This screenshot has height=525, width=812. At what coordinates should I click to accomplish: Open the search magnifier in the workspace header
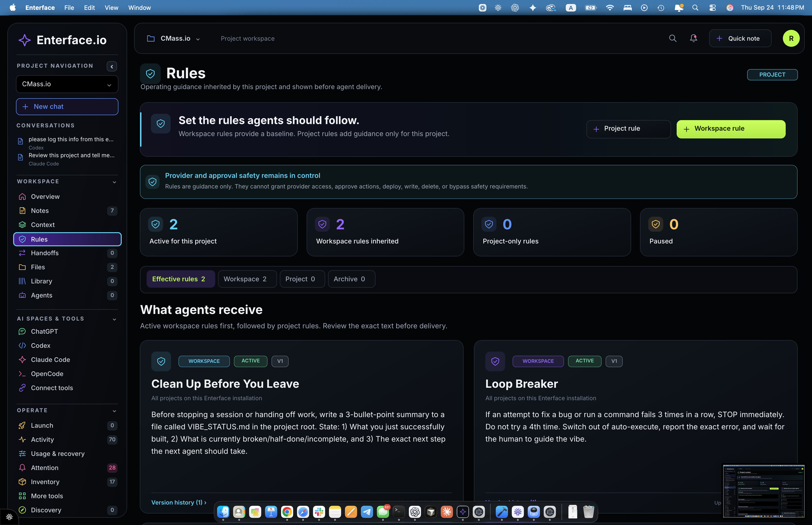coord(672,39)
